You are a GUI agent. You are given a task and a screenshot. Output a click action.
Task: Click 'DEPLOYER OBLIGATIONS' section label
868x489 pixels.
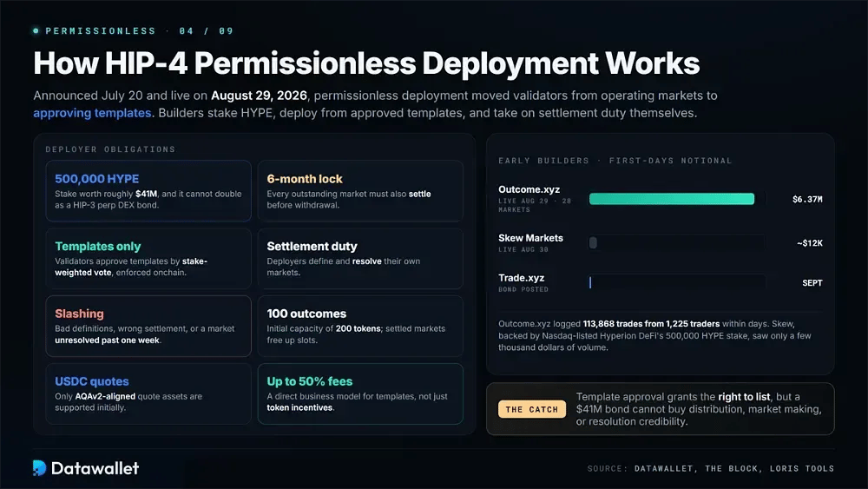[110, 149]
